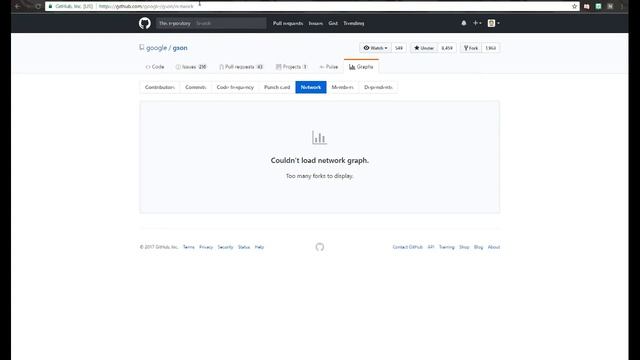Switch to the repository Pull requests tab
Viewport: 640px width, 360px height.
coord(241,67)
